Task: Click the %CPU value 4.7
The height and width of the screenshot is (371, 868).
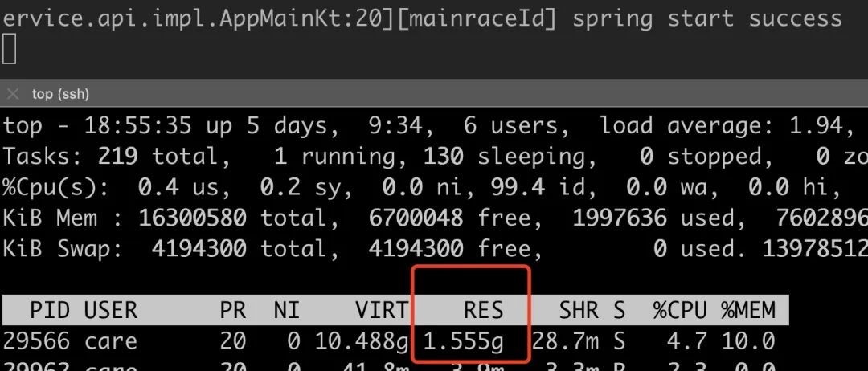Action: (687, 341)
